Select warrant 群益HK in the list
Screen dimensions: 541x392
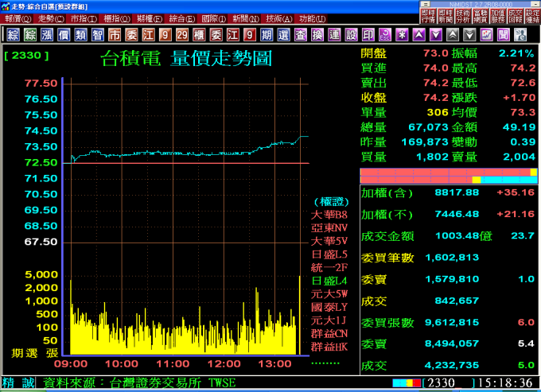(329, 347)
